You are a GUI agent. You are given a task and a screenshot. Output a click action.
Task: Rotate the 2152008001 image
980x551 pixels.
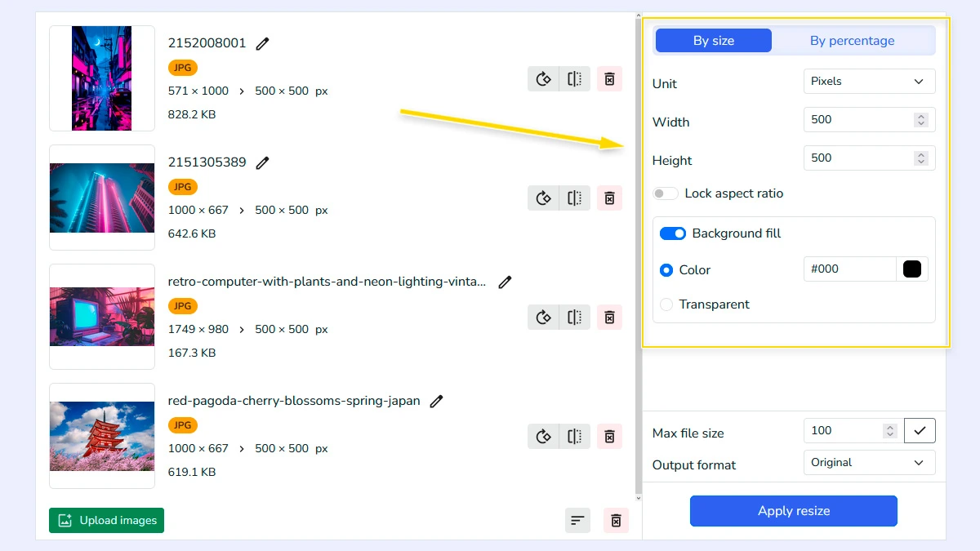point(543,78)
